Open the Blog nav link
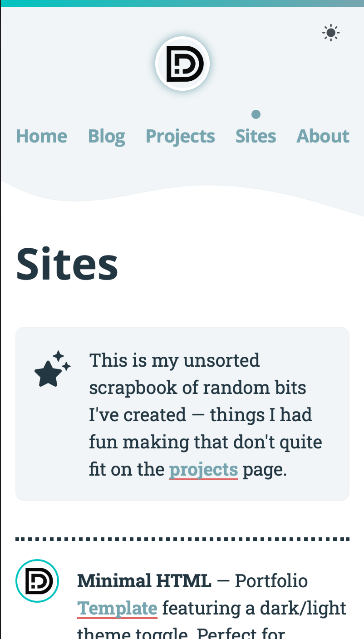Viewport: 364px width, 639px height. [x=106, y=136]
